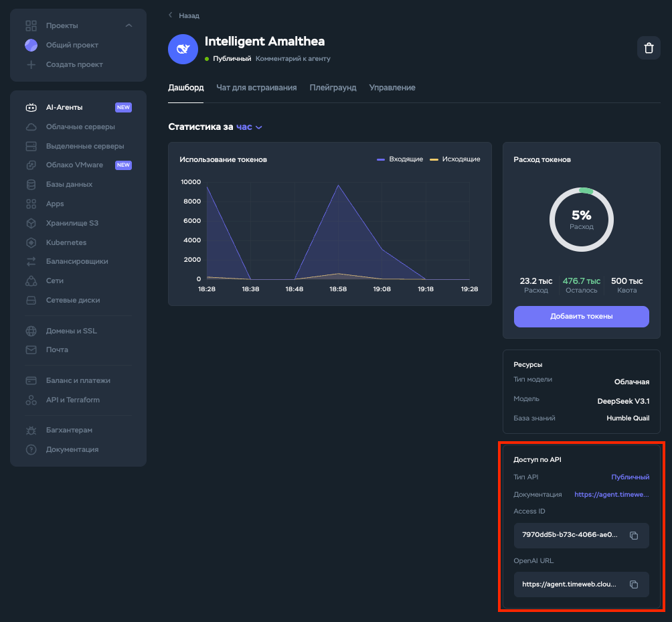
Task: Click the Databases cylinder icon
Action: 31,184
